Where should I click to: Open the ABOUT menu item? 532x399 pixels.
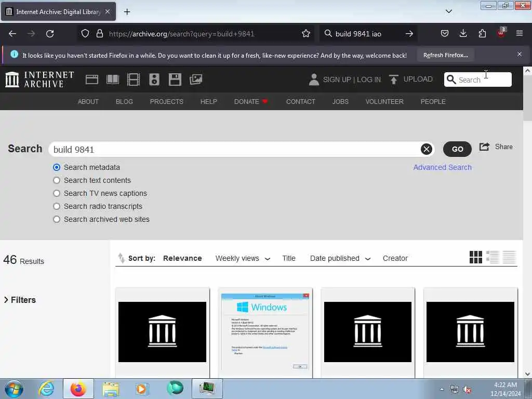pos(88,101)
